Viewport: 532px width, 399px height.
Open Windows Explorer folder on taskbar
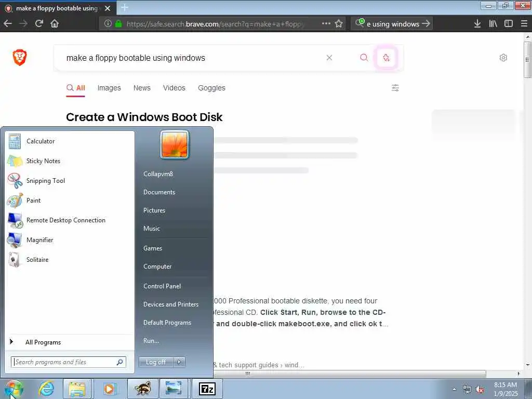click(77, 389)
